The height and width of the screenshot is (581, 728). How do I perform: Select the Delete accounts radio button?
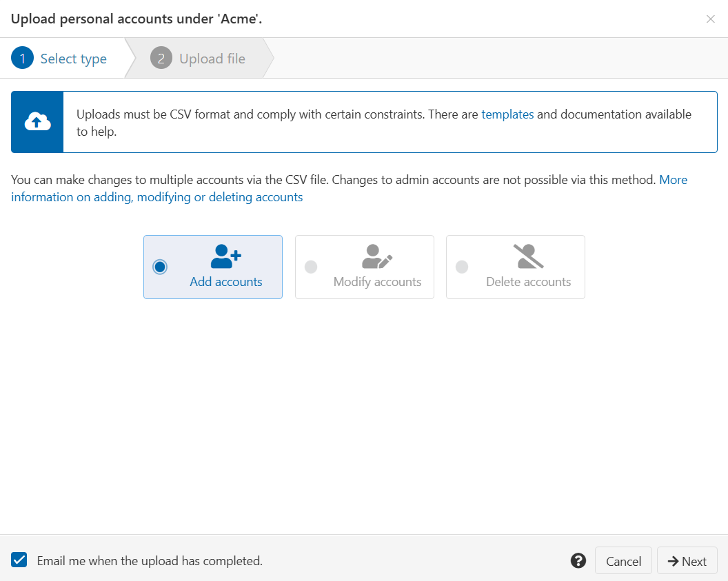[x=462, y=267]
